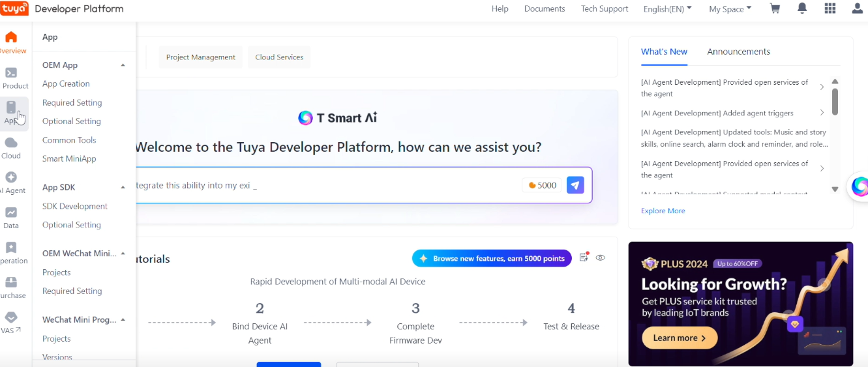Open notifications bell icon
Screen dimensions: 868x367
pos(802,8)
